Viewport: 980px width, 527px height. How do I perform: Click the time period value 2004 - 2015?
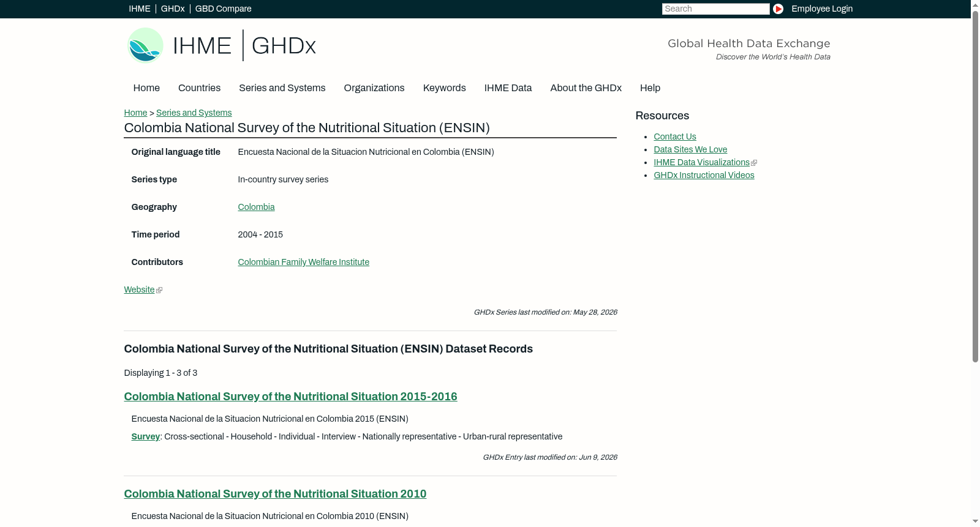(x=260, y=234)
